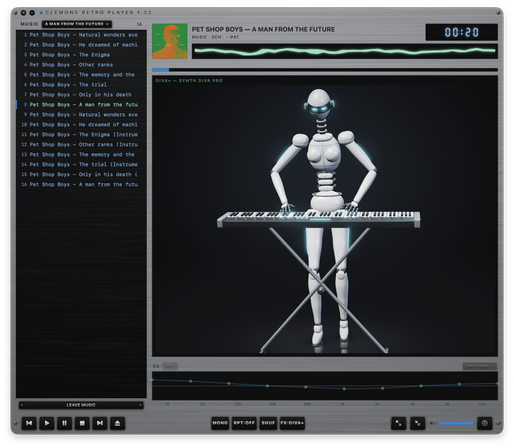The image size is (514, 448).
Task: Click the song title 'PET SHOP BOYS — A MAN FROM THE FUTURE'
Action: point(263,29)
